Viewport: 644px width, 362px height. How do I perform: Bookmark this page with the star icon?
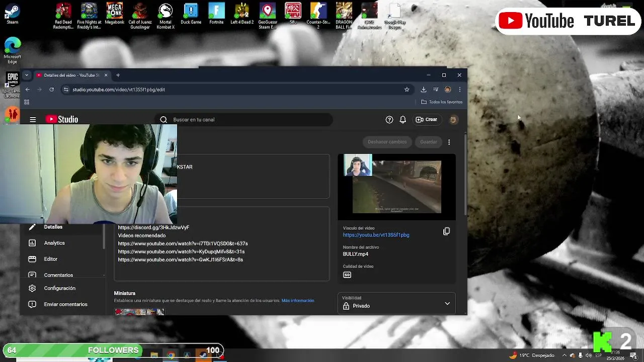(x=407, y=89)
